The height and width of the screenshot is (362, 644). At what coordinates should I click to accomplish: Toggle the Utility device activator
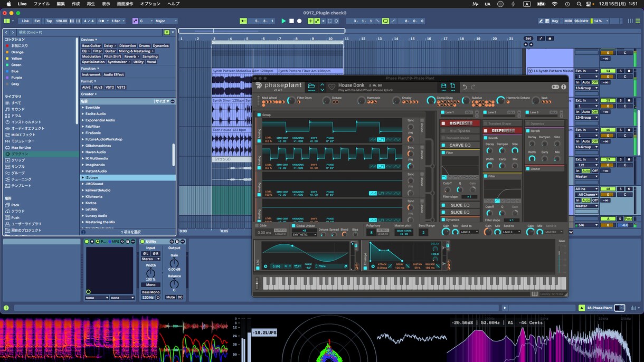[x=143, y=242]
